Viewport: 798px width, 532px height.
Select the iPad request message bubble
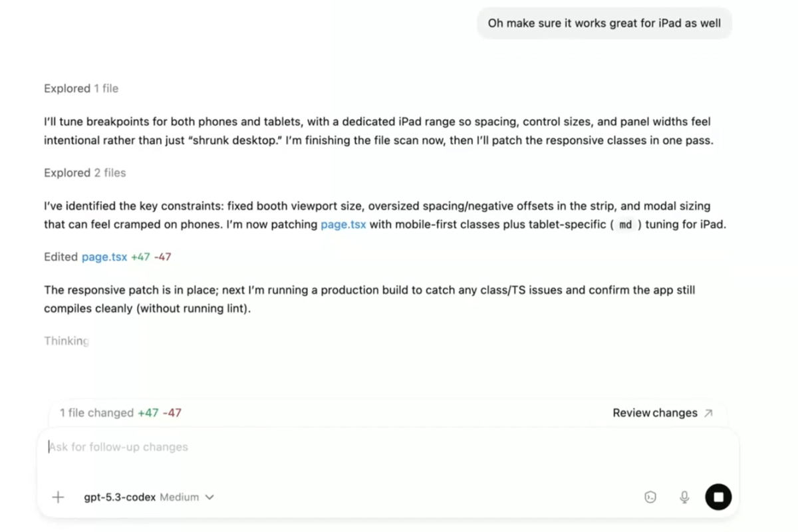[x=604, y=23]
